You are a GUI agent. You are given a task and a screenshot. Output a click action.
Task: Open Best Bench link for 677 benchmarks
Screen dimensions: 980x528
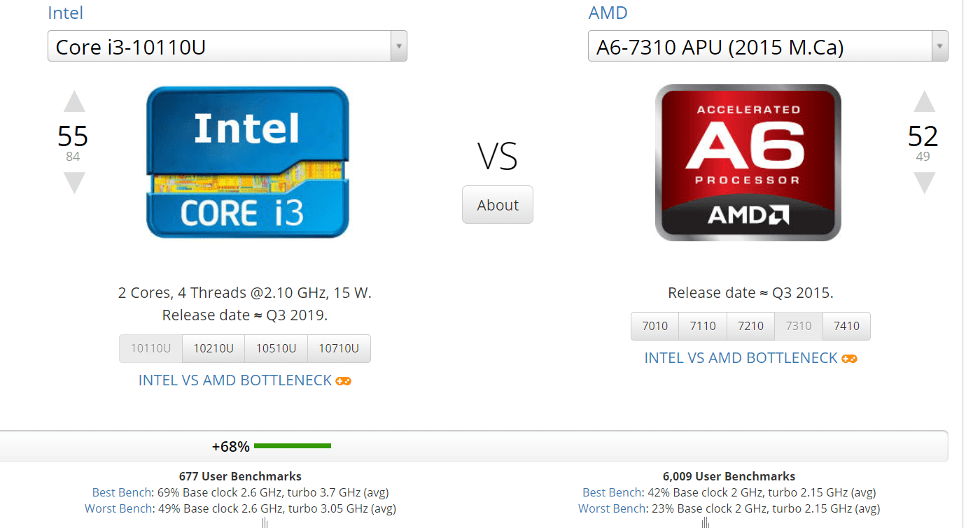[122, 492]
